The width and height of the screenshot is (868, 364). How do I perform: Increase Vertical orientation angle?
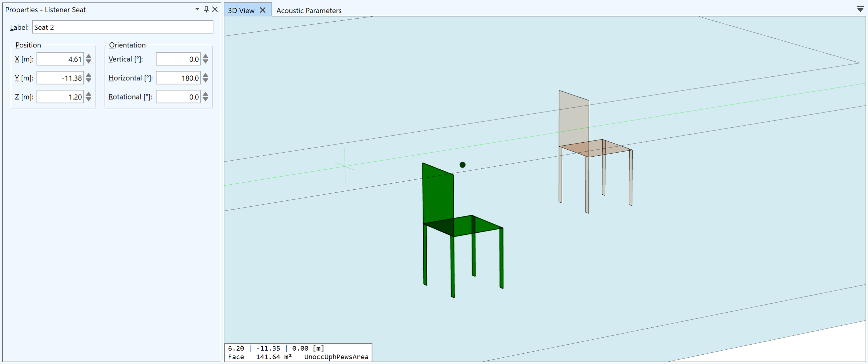[x=206, y=57]
